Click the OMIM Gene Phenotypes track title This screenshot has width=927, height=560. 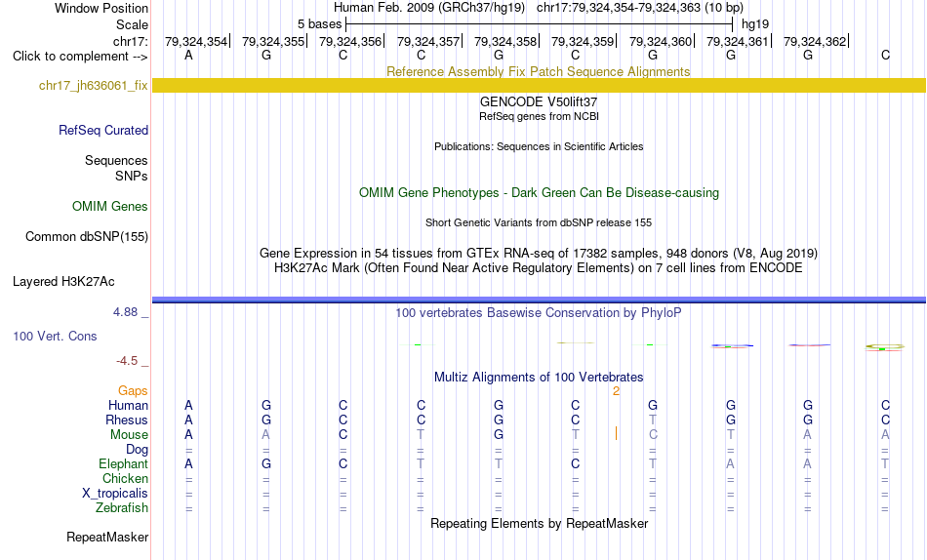tap(539, 193)
